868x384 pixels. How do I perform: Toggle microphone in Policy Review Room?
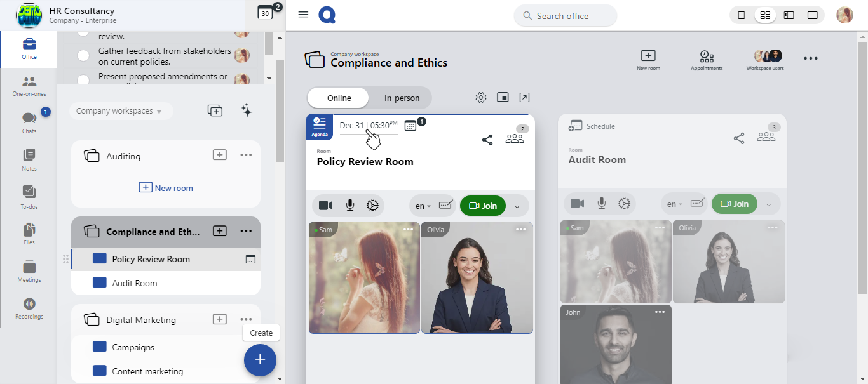[x=349, y=205]
